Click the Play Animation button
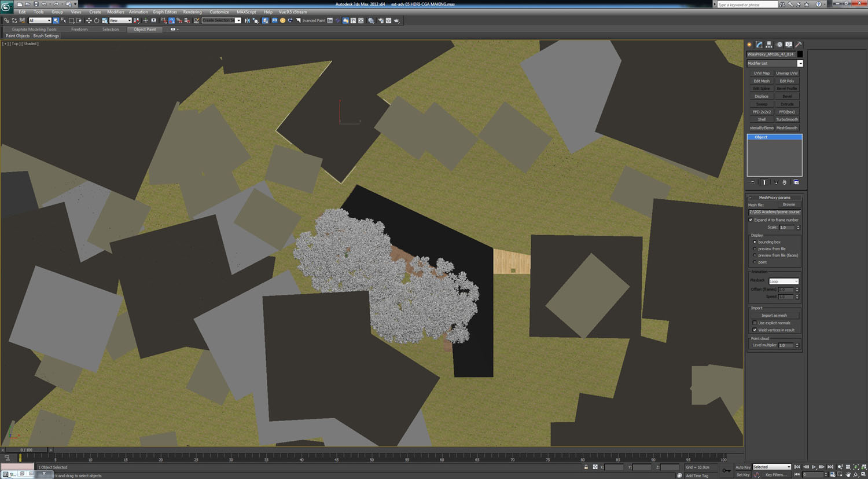The image size is (868, 479). [x=814, y=467]
